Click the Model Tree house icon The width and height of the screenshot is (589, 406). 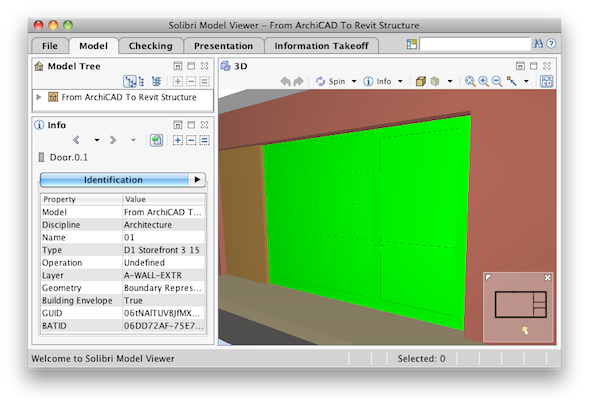point(39,66)
